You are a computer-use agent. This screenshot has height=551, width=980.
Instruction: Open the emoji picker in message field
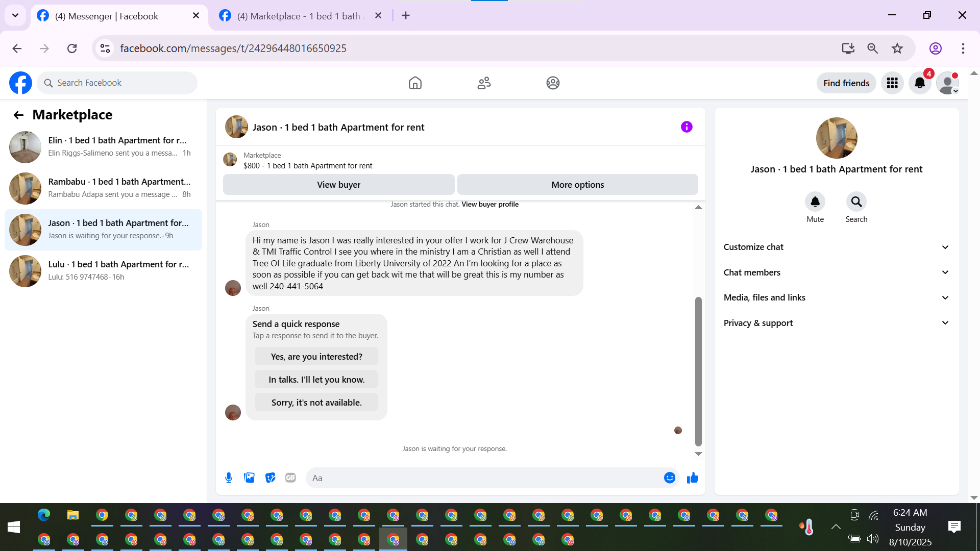point(670,478)
